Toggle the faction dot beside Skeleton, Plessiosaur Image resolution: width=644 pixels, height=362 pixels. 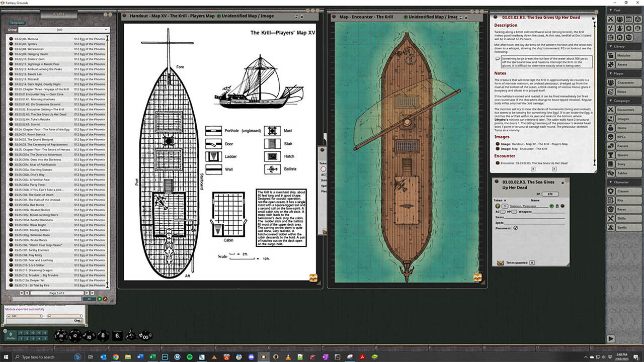(x=552, y=206)
